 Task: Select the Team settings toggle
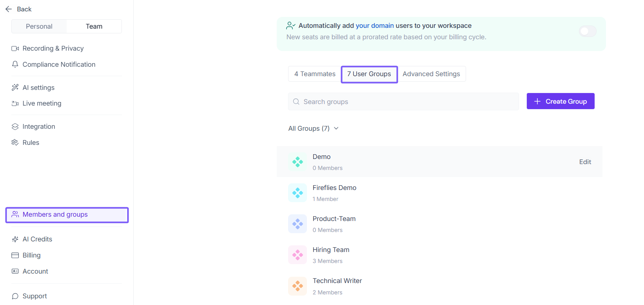pos(94,26)
